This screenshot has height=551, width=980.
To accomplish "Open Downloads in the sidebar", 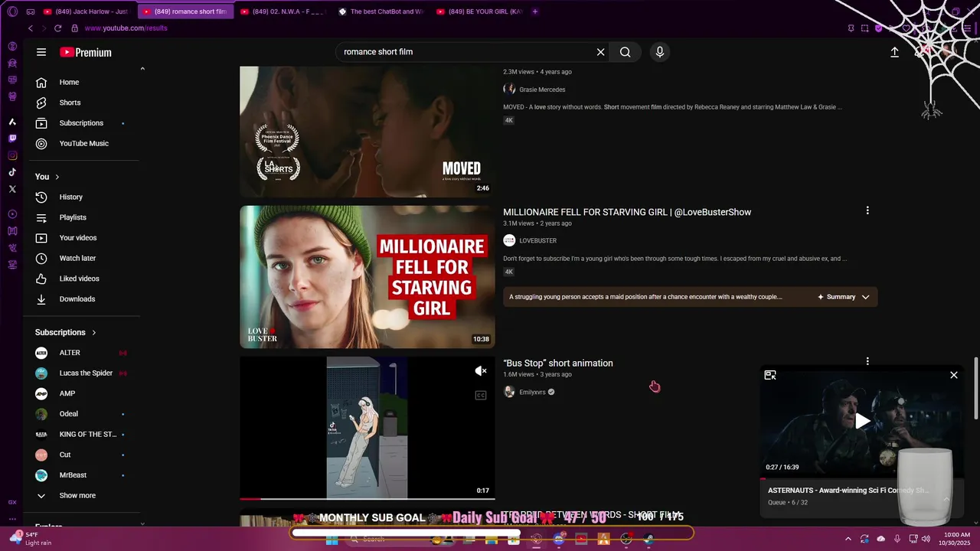I will click(x=77, y=299).
